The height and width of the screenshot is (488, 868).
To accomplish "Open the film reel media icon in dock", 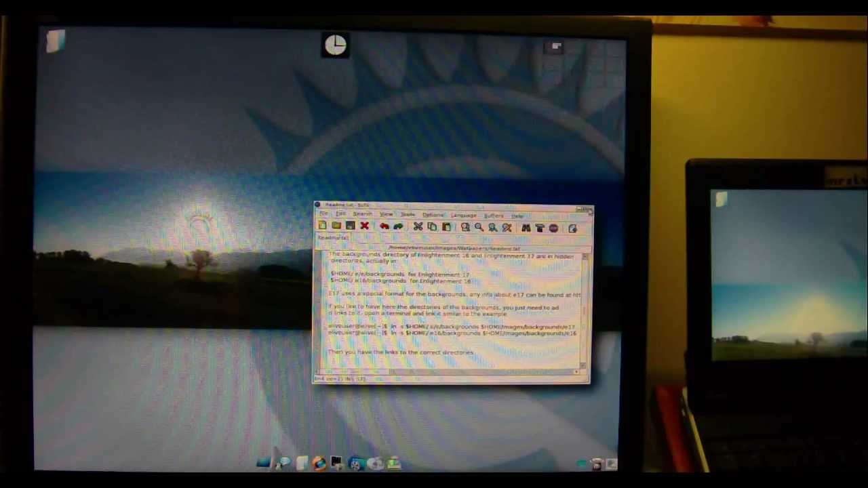I will pyautogui.click(x=355, y=464).
